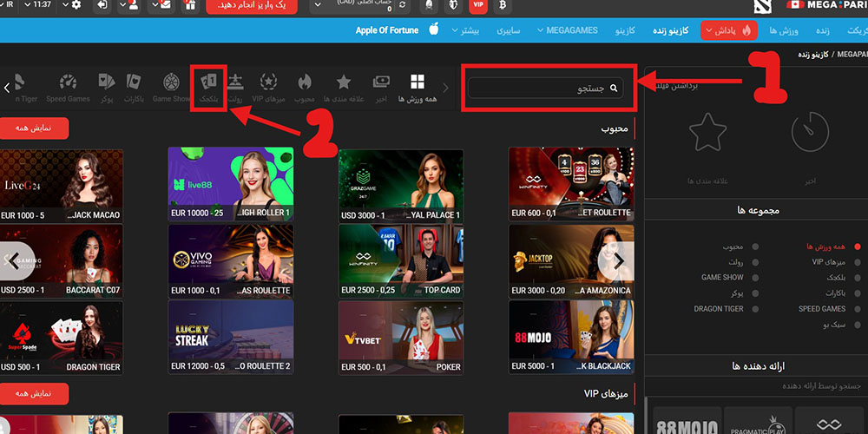Click the کازینو زنده breadcrumb link
868x434 pixels.
pyautogui.click(x=815, y=54)
